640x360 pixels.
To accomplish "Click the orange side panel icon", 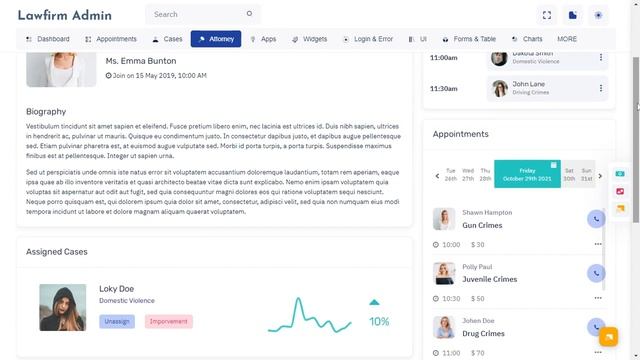I will point(620,209).
